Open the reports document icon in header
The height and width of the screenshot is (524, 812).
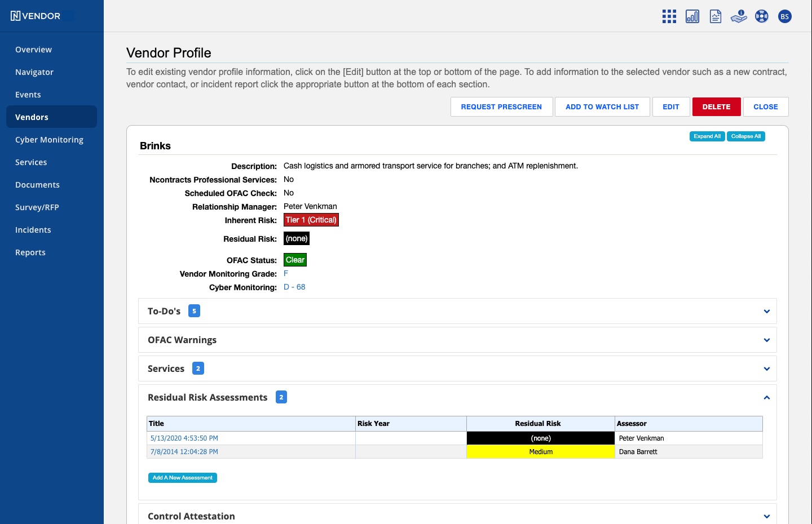point(715,16)
